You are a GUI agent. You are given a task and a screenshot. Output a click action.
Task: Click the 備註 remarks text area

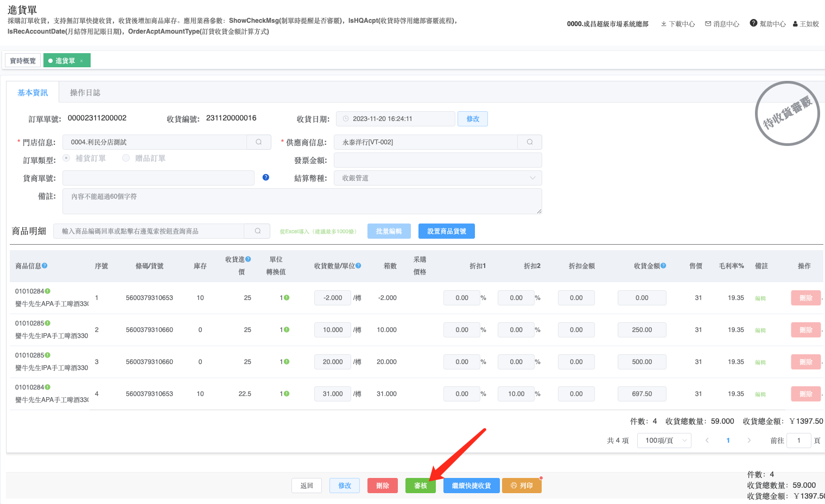tap(302, 201)
